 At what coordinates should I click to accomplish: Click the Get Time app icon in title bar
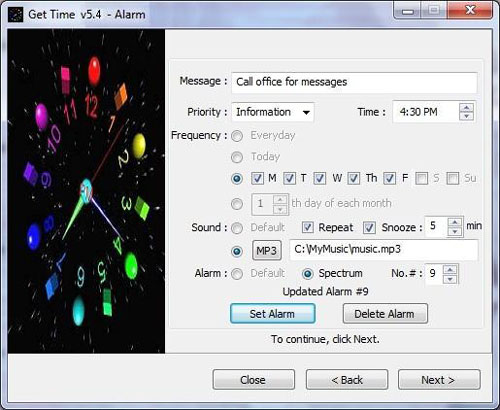tap(15, 14)
